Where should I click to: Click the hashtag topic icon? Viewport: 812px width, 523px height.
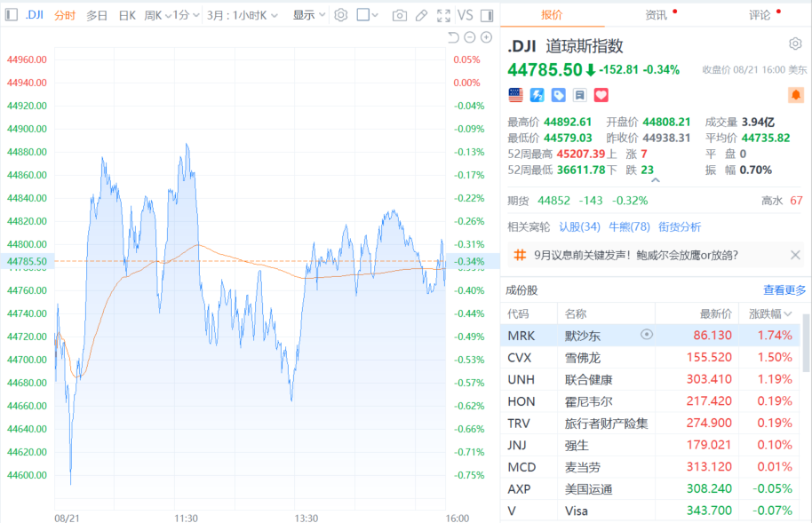[520, 255]
